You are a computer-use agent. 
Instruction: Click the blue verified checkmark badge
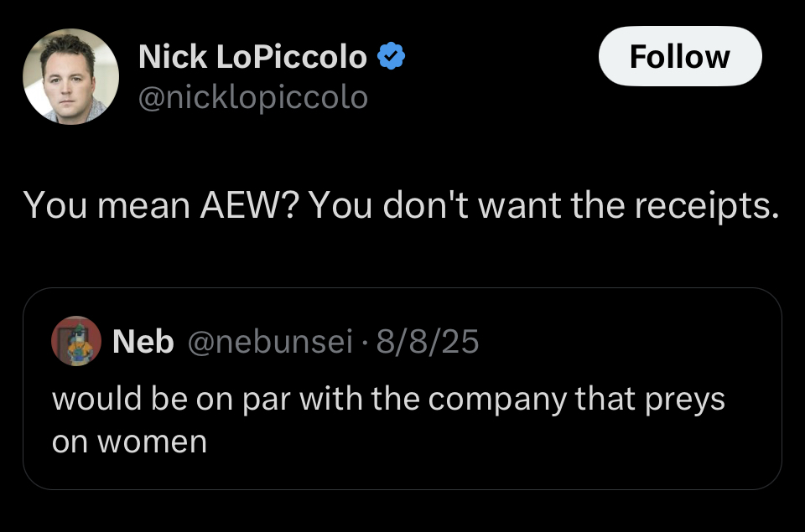tap(392, 57)
